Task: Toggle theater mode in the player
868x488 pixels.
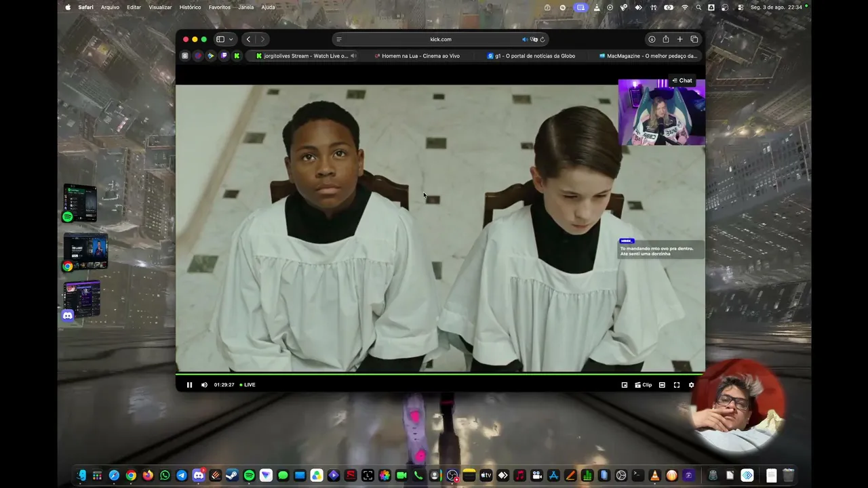Action: point(662,385)
